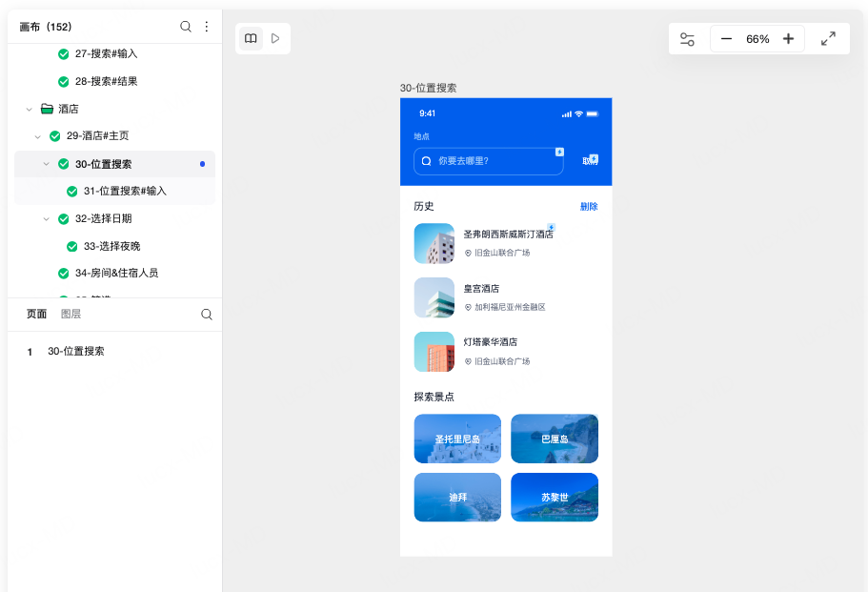868x592 pixels.
Task: Click the 你要去哪里? search field
Action: pos(488,161)
